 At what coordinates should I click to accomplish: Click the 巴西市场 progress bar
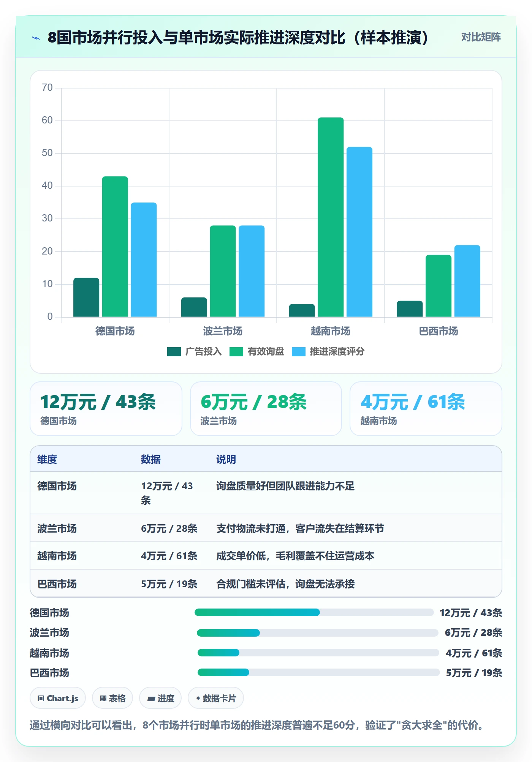click(319, 672)
